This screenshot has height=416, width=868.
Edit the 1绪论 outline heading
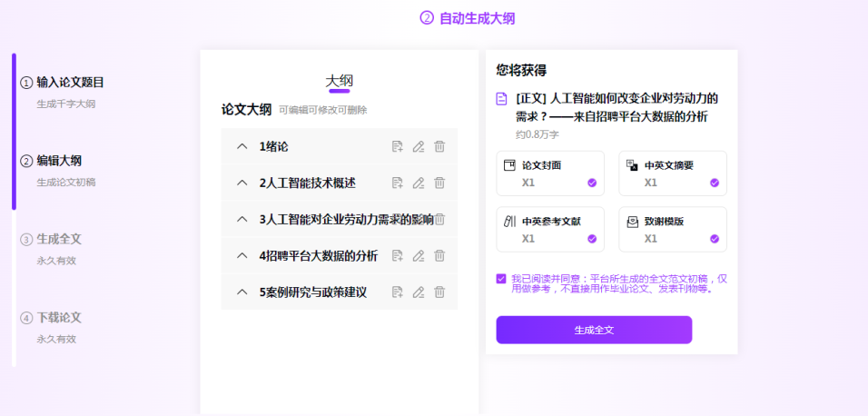tap(419, 147)
